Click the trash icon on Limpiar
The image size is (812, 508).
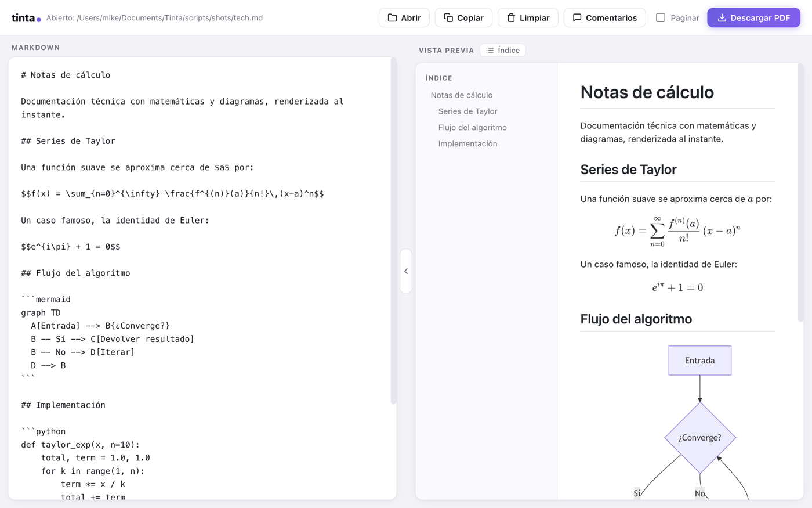tap(511, 17)
